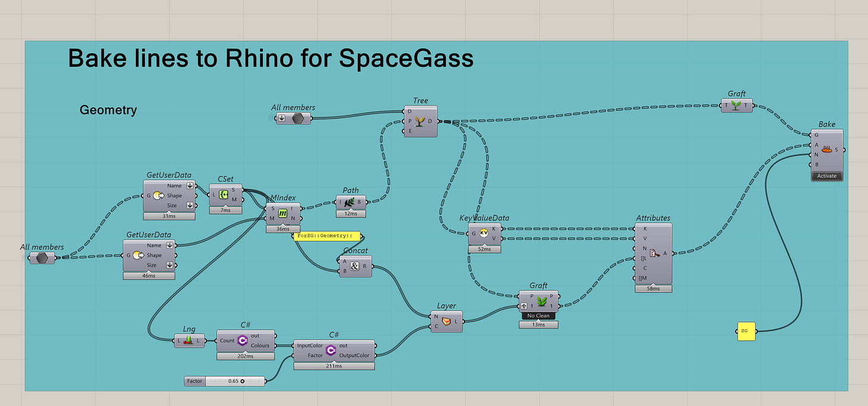This screenshot has height=406, width=868.
Task: Click the 46ms profiler tag under GetUserData
Action: [x=149, y=275]
